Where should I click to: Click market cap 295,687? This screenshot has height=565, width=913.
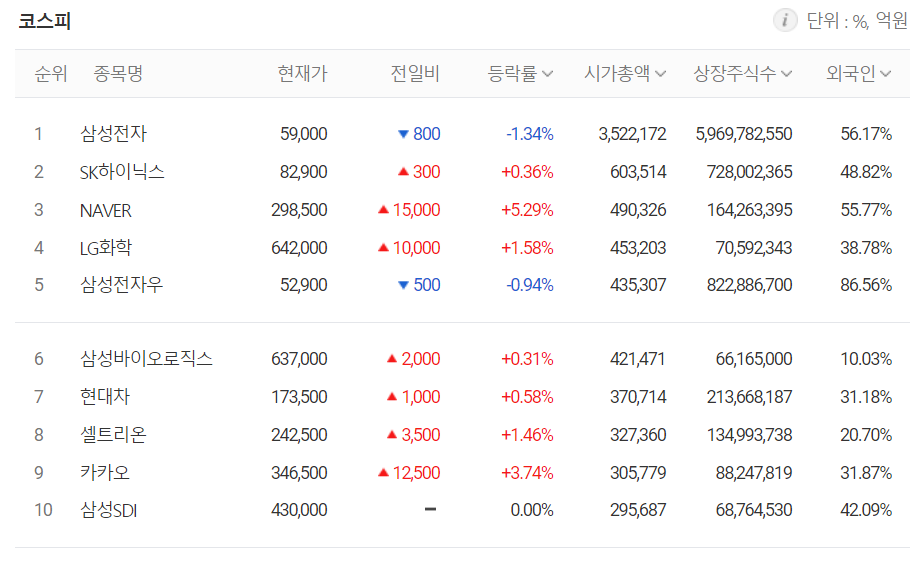click(638, 510)
